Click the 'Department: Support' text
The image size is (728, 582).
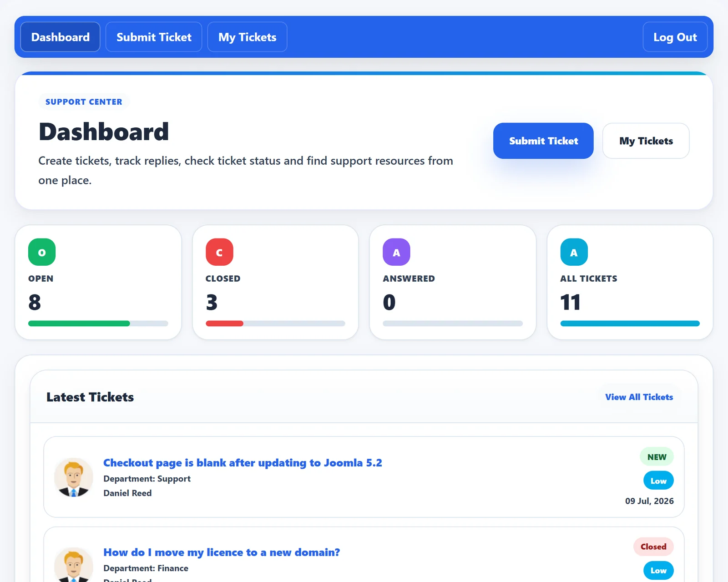(x=147, y=479)
